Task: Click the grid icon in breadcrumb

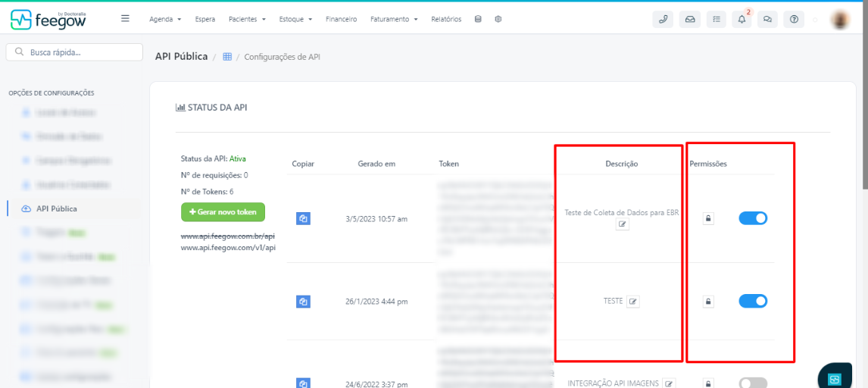Action: coord(227,56)
